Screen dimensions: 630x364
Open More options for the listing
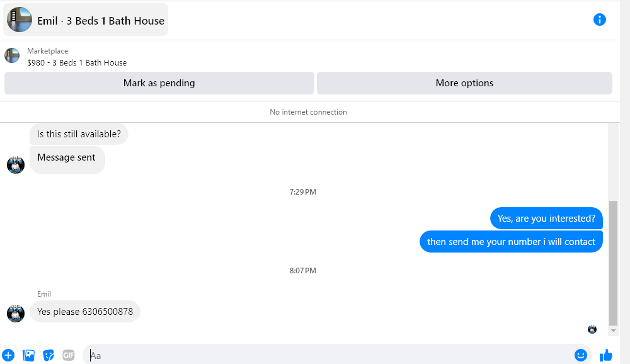464,83
